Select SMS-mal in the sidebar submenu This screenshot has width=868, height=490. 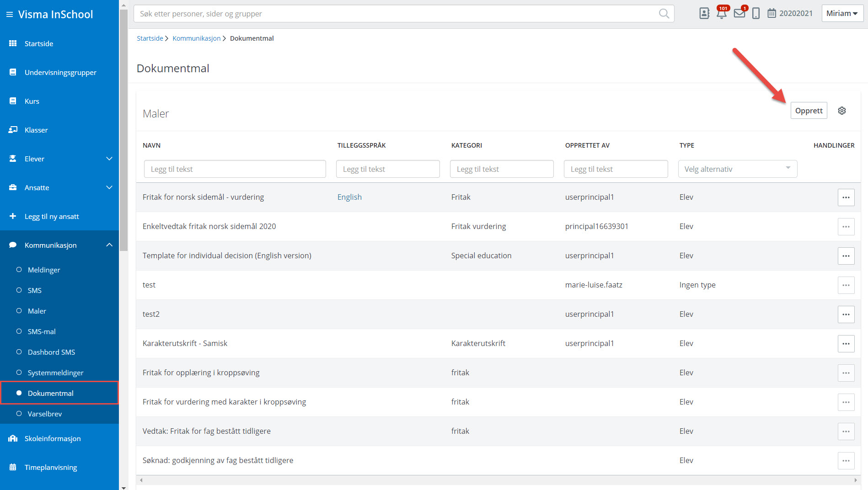click(42, 331)
